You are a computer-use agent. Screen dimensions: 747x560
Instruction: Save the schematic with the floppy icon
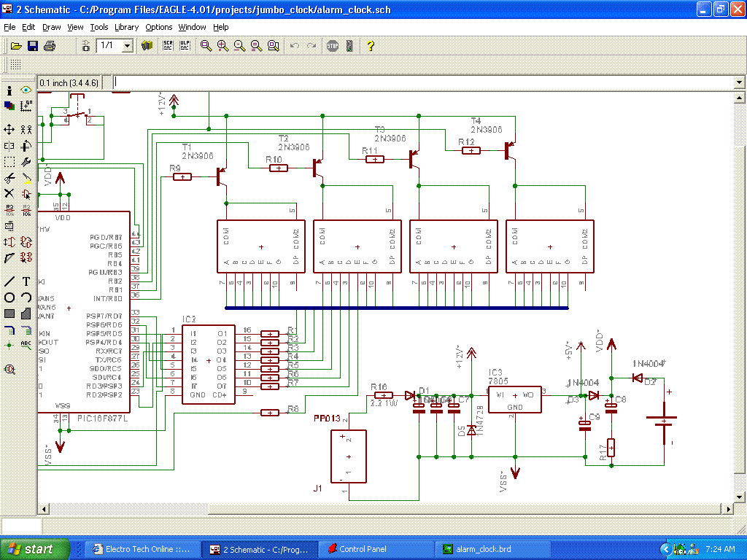[x=33, y=46]
